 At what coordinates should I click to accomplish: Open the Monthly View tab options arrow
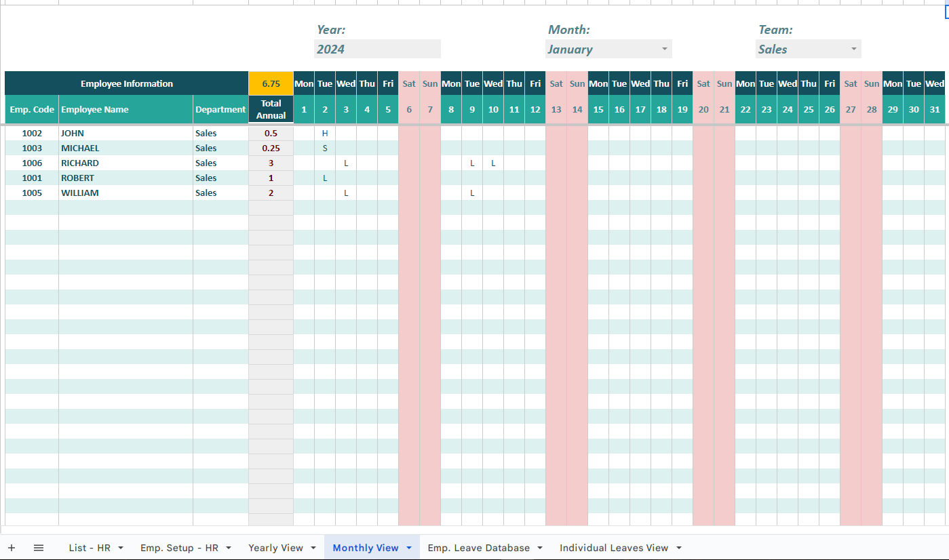pyautogui.click(x=408, y=547)
